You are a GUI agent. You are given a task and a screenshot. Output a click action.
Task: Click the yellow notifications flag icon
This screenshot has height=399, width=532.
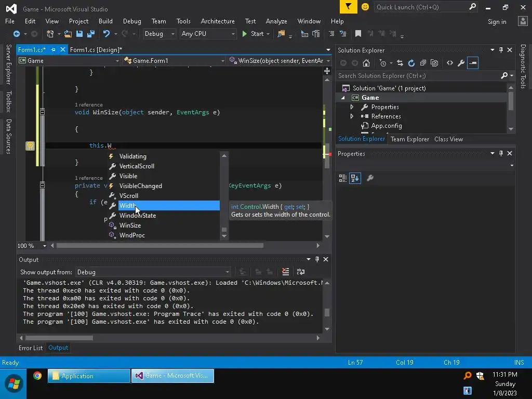tap(348, 7)
